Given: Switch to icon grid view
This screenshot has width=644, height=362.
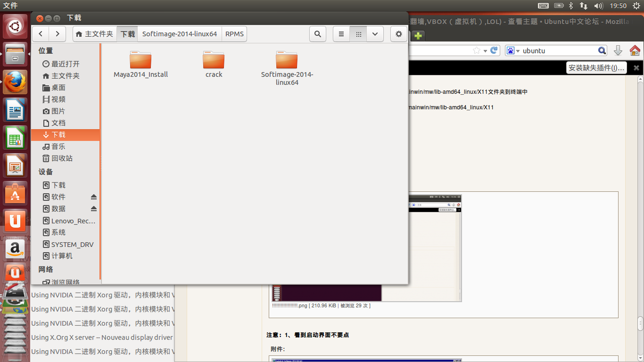Looking at the screenshot, I should point(358,34).
